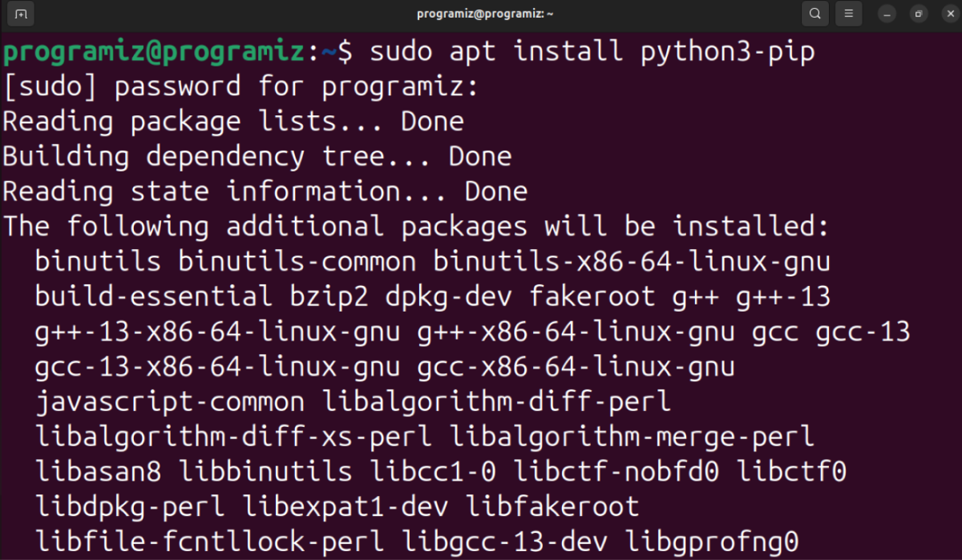Image resolution: width=962 pixels, height=560 pixels.
Task: Click the shell prompt programiz@programiz:~$
Action: [x=176, y=50]
